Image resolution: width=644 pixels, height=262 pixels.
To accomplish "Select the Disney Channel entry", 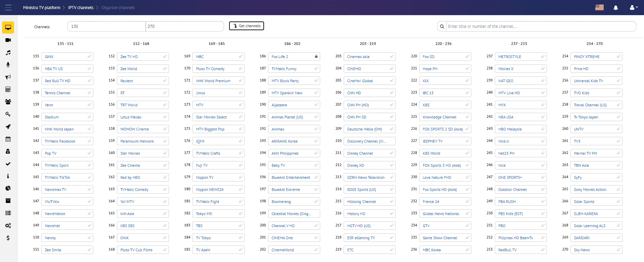I will pos(370,153).
